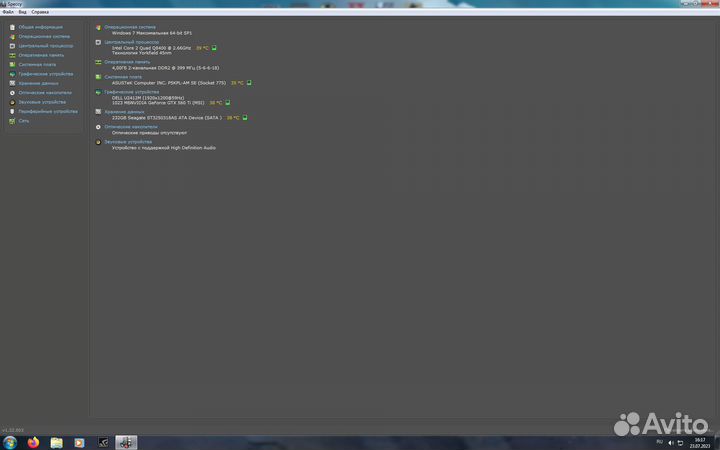Select Оптические накопители in the left sidebar
The width and height of the screenshot is (720, 450).
(45, 93)
